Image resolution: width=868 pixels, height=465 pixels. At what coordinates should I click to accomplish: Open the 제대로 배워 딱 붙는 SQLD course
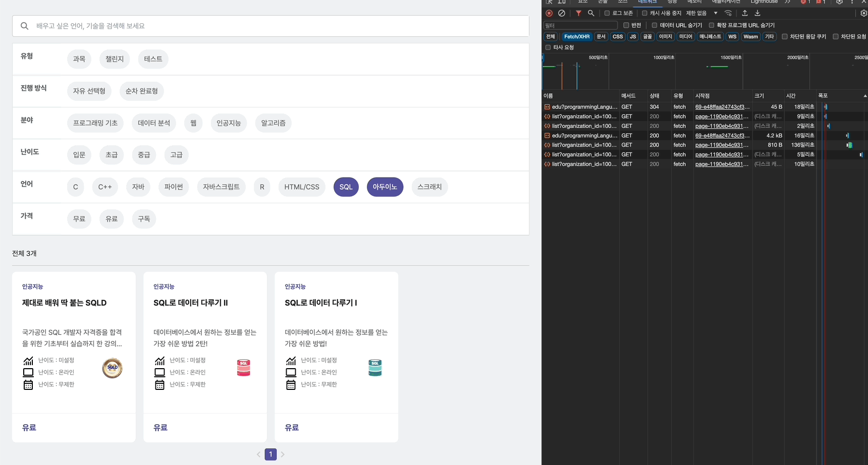pos(64,303)
